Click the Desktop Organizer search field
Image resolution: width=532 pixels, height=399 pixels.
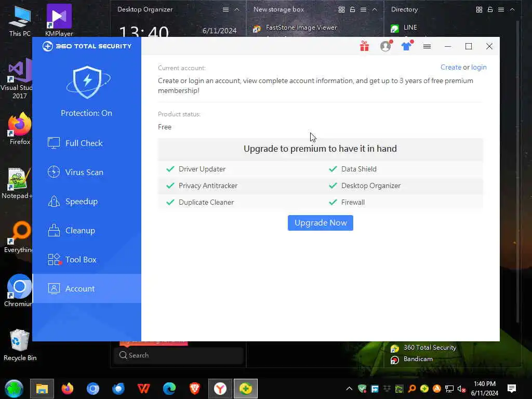[x=179, y=355]
